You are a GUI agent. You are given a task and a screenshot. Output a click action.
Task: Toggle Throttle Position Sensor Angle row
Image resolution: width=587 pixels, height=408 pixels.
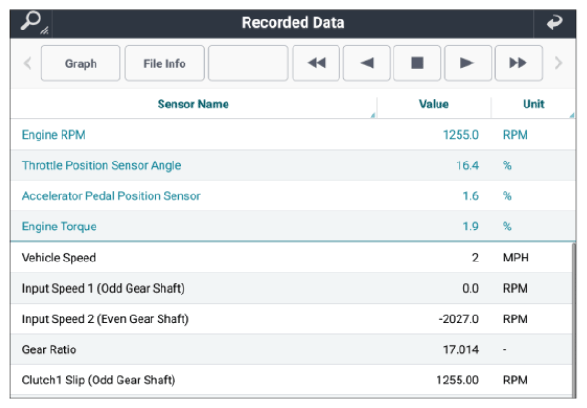293,165
